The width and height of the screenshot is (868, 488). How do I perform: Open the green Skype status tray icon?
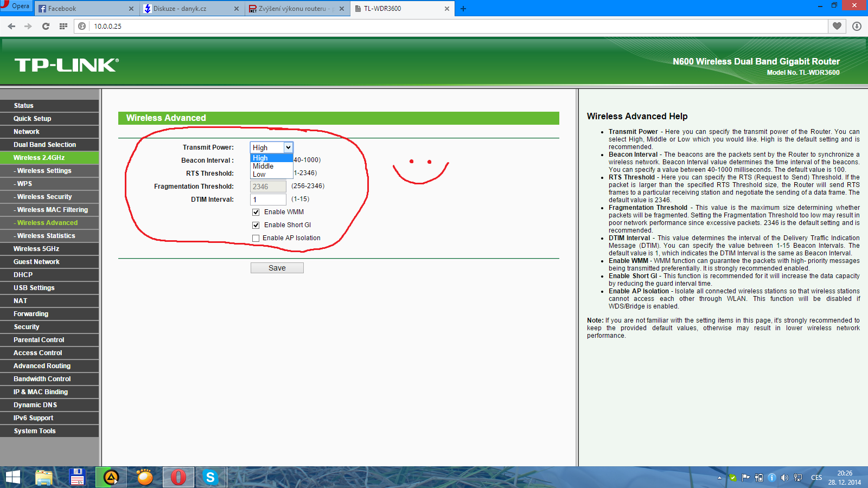[x=733, y=478]
